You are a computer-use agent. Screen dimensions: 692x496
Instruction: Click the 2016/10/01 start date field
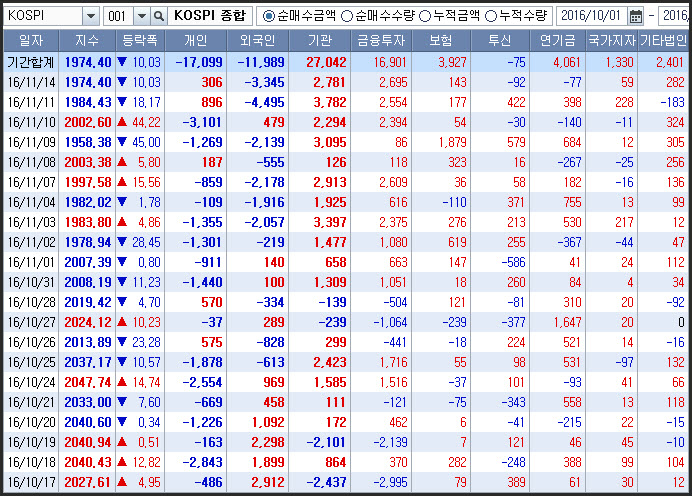[591, 16]
